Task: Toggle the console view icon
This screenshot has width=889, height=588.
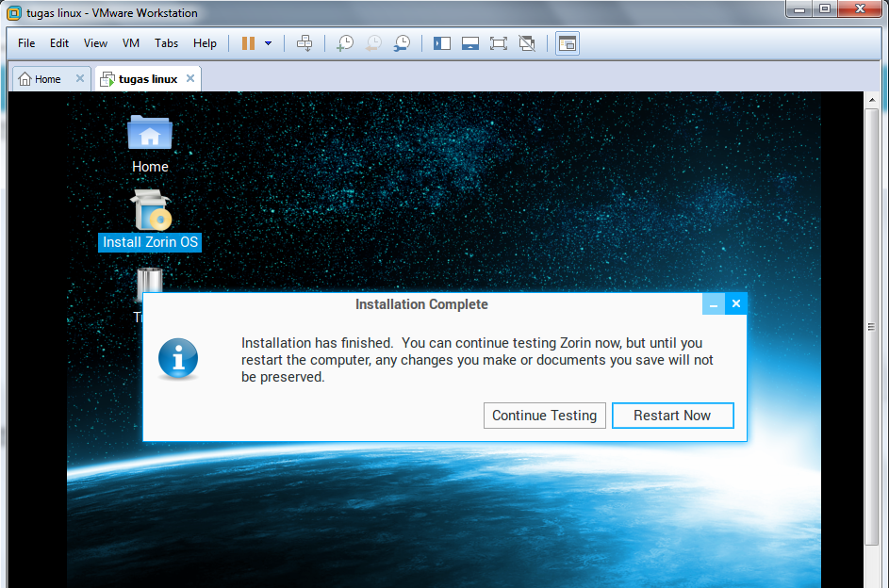Action: [x=567, y=43]
